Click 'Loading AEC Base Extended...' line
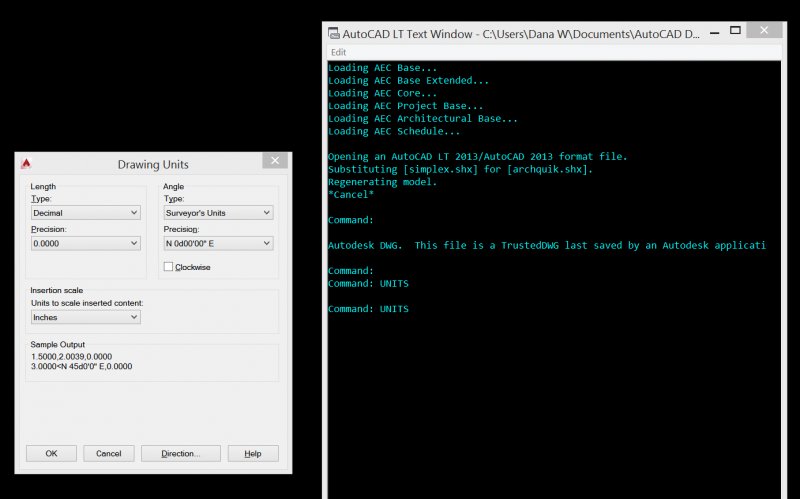The image size is (800, 499). tap(408, 80)
